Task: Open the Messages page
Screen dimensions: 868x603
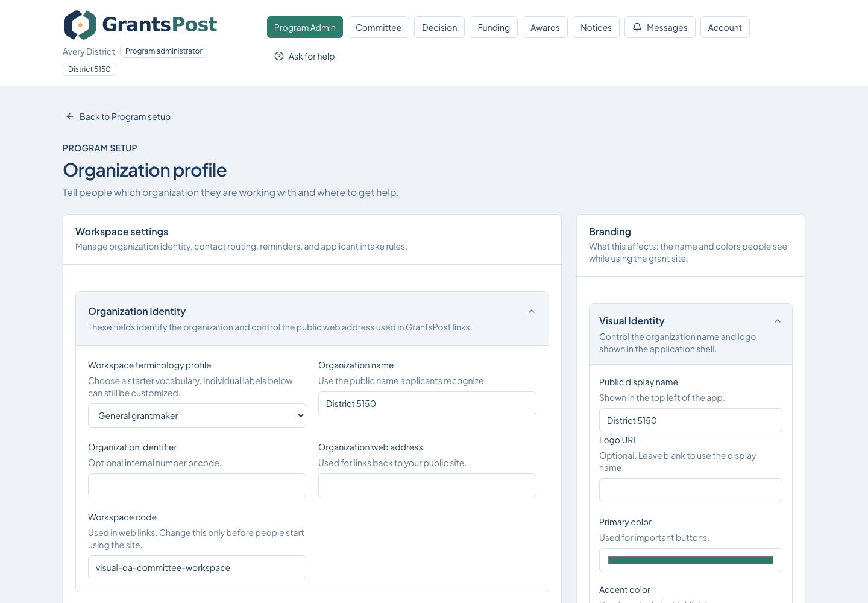Action: (x=660, y=27)
